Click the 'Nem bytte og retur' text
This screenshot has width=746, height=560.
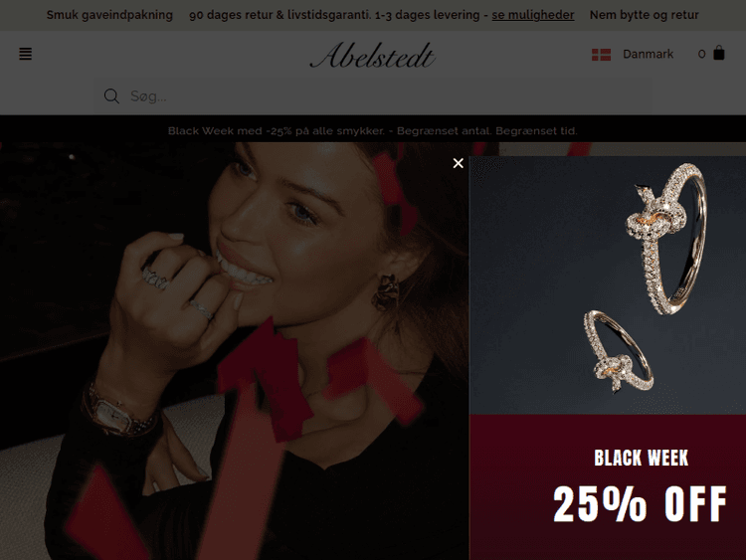645,15
